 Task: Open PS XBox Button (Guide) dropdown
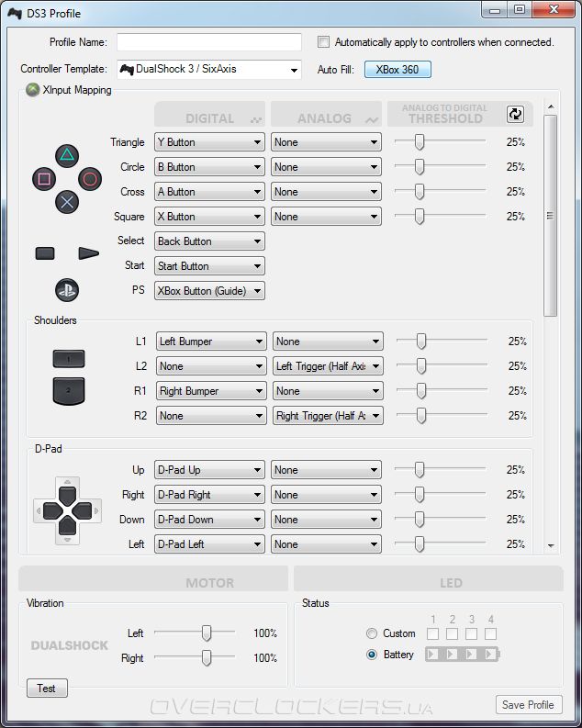pyautogui.click(x=210, y=291)
